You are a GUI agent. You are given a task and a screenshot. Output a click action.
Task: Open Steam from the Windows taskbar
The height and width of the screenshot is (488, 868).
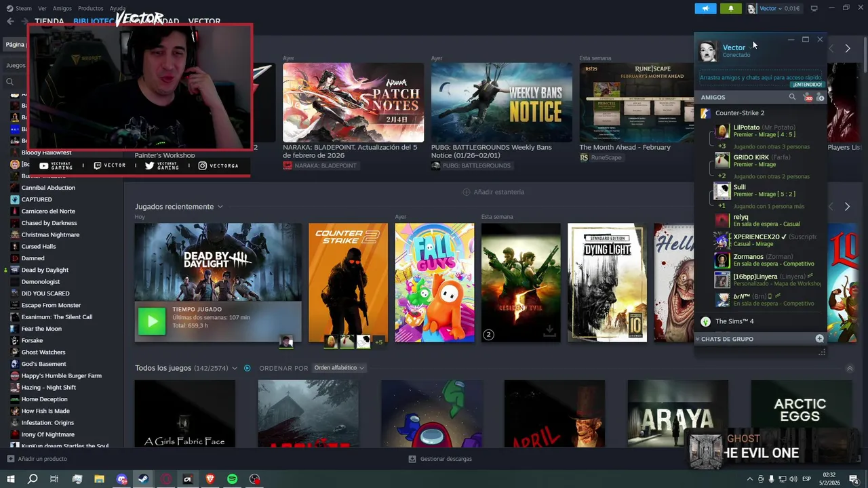pyautogui.click(x=143, y=479)
